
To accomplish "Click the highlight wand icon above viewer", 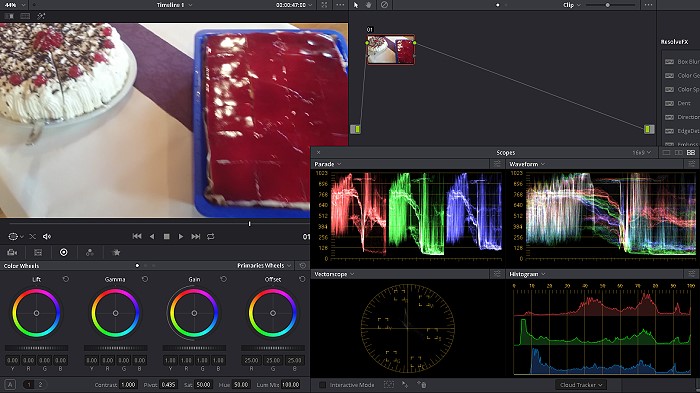I will [41, 16].
